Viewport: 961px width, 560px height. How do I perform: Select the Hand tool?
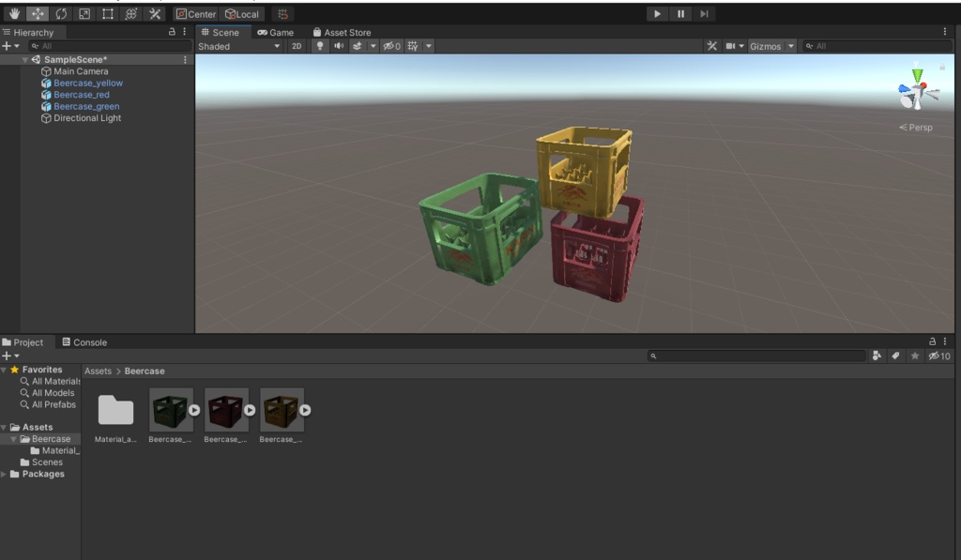point(13,13)
